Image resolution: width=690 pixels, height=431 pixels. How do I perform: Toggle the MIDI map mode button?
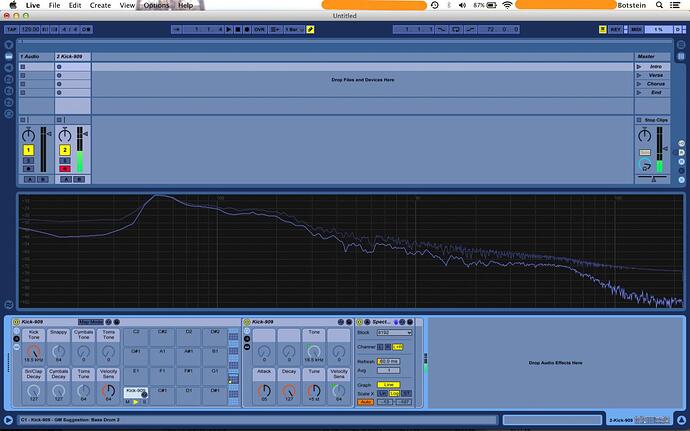[636, 29]
